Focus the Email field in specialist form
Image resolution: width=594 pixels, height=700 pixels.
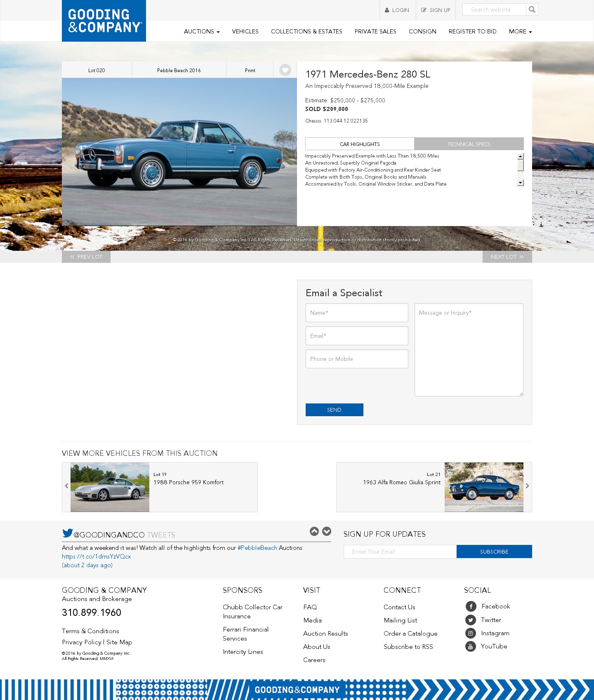[x=357, y=336]
